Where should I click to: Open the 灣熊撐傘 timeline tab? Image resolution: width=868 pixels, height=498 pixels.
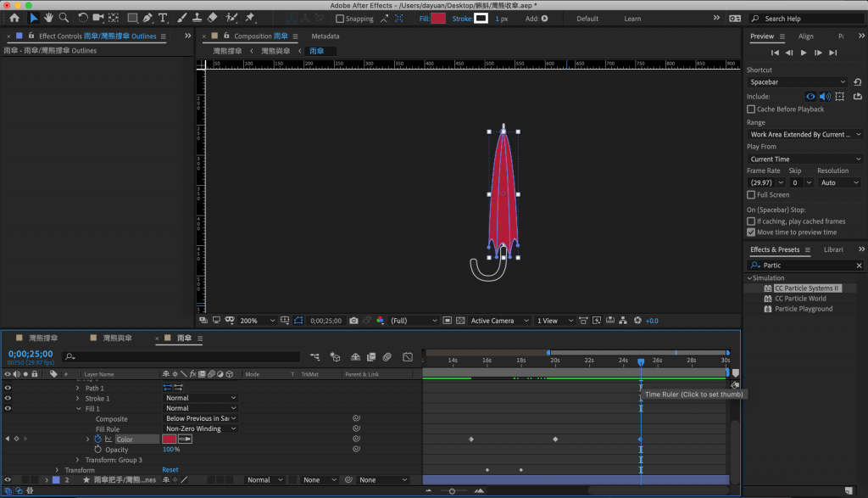pos(43,338)
